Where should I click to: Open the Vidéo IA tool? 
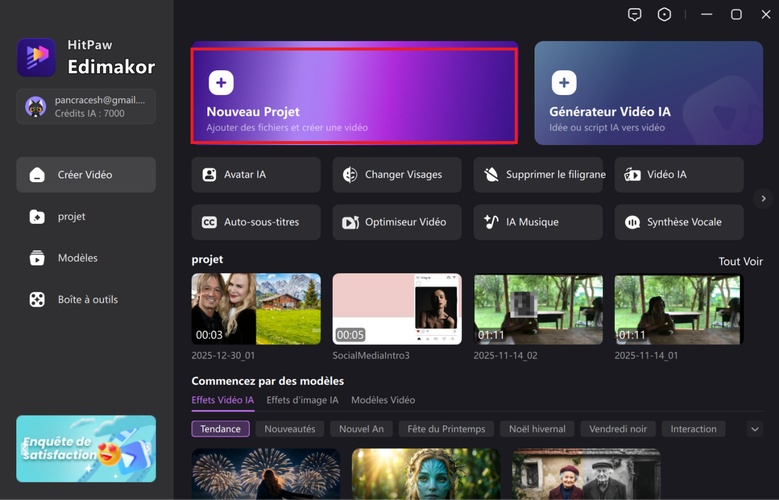pos(679,175)
